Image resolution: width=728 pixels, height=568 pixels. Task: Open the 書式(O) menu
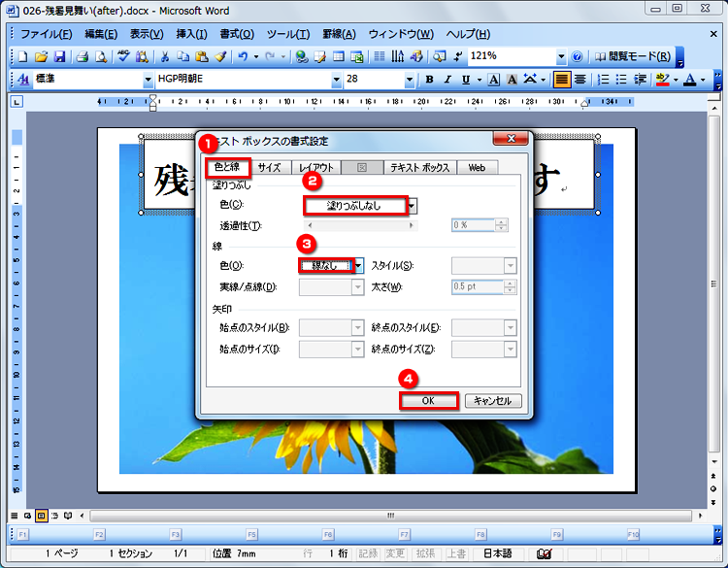237,34
